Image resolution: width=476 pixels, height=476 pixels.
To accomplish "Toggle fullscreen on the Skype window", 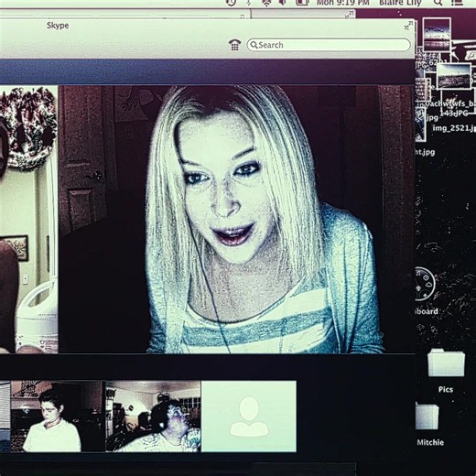I will 408,26.
